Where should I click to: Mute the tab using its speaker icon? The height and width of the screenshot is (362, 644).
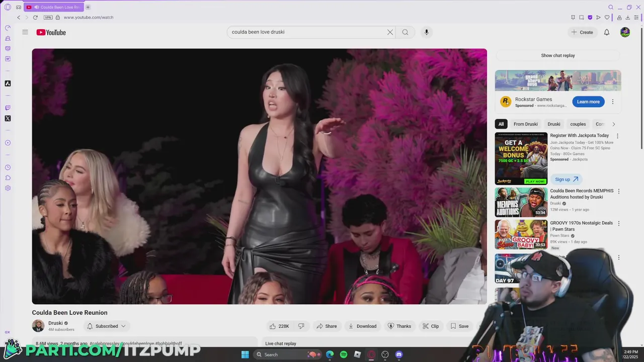(x=37, y=7)
